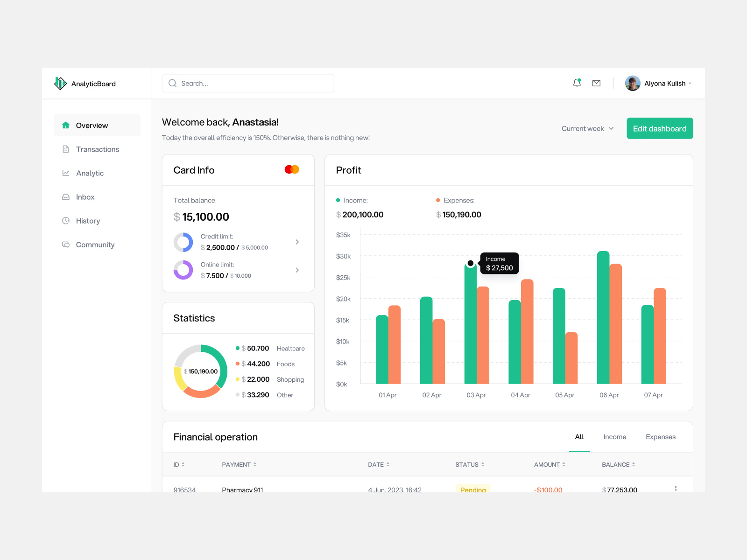Open the notifications bell
Viewport: 747px width, 560px height.
[x=577, y=83]
